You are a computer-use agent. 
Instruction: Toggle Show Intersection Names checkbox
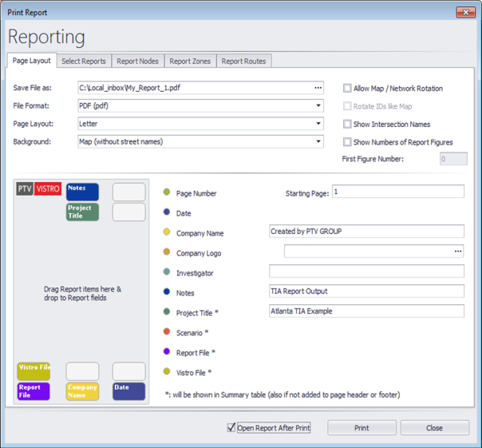point(347,125)
